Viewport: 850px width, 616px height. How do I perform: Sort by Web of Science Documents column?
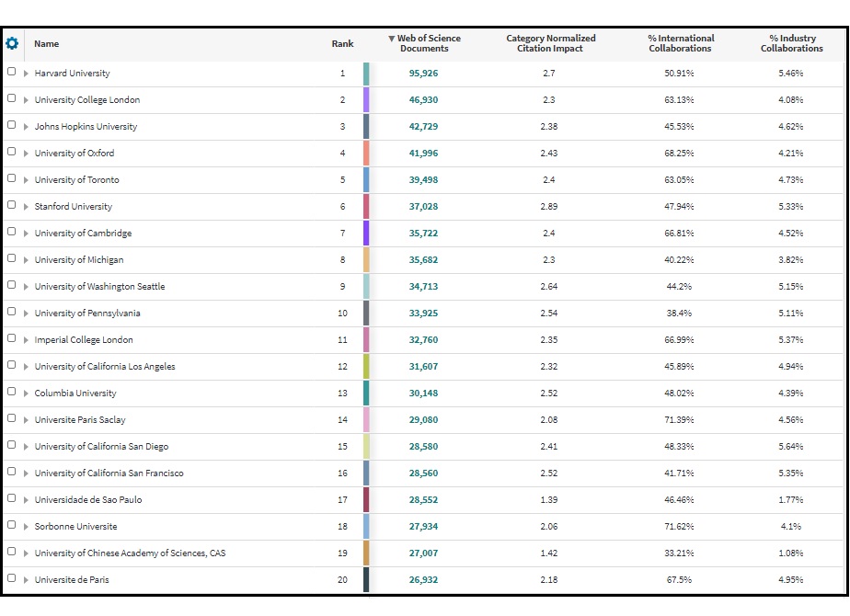click(424, 43)
